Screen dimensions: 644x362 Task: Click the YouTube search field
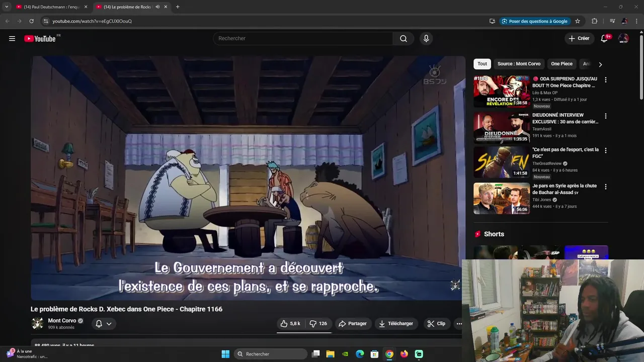click(x=303, y=39)
